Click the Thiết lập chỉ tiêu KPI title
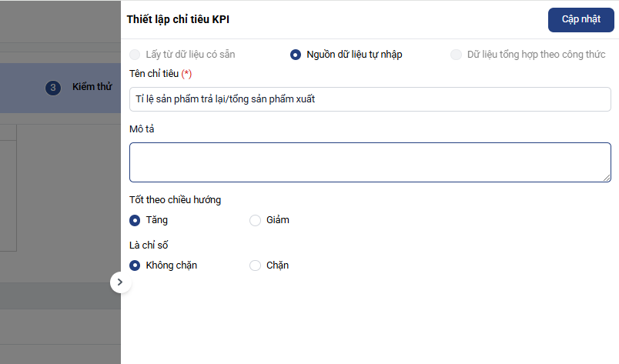This screenshot has height=364, width=619. (178, 20)
